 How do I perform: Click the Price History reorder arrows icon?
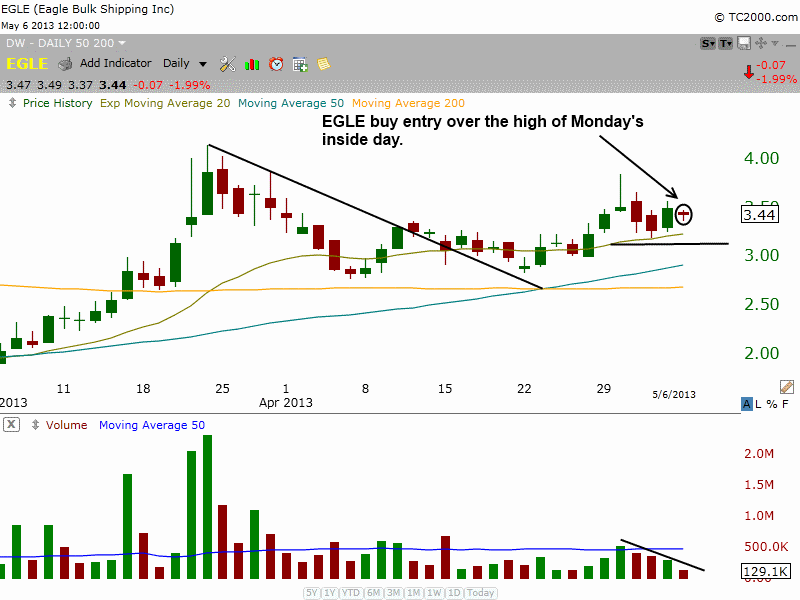[x=12, y=103]
